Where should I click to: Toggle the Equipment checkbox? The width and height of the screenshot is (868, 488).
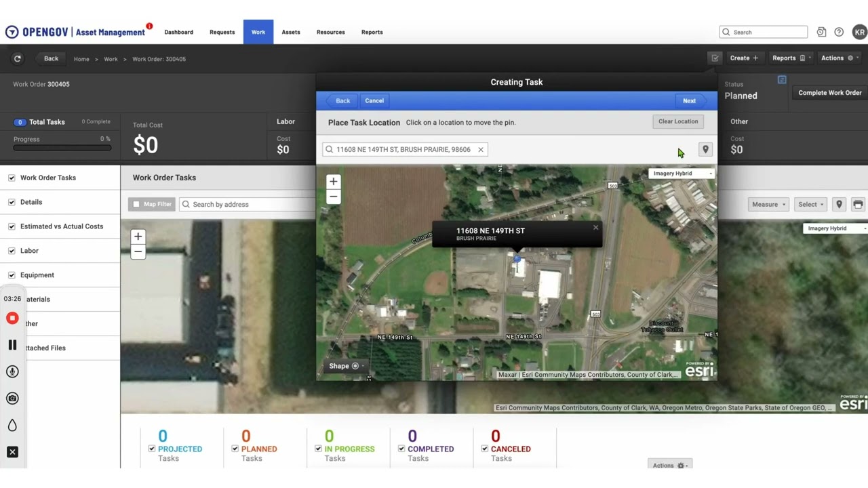(x=12, y=275)
